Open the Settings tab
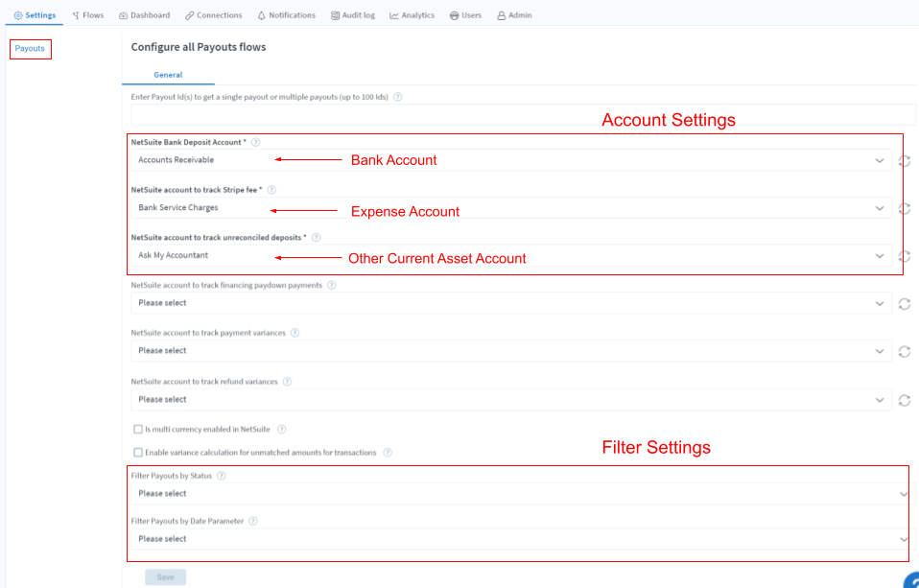The image size is (919, 588). point(35,15)
